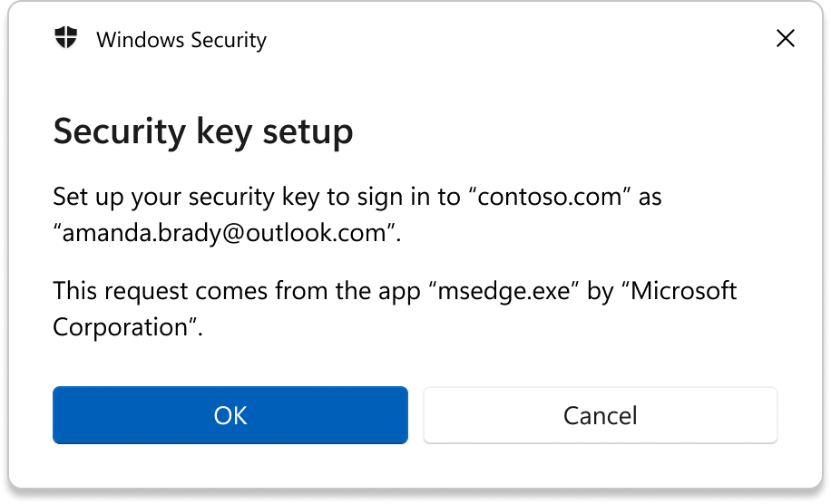Click the "Security key setup" heading
The height and width of the screenshot is (504, 831).
(x=203, y=131)
